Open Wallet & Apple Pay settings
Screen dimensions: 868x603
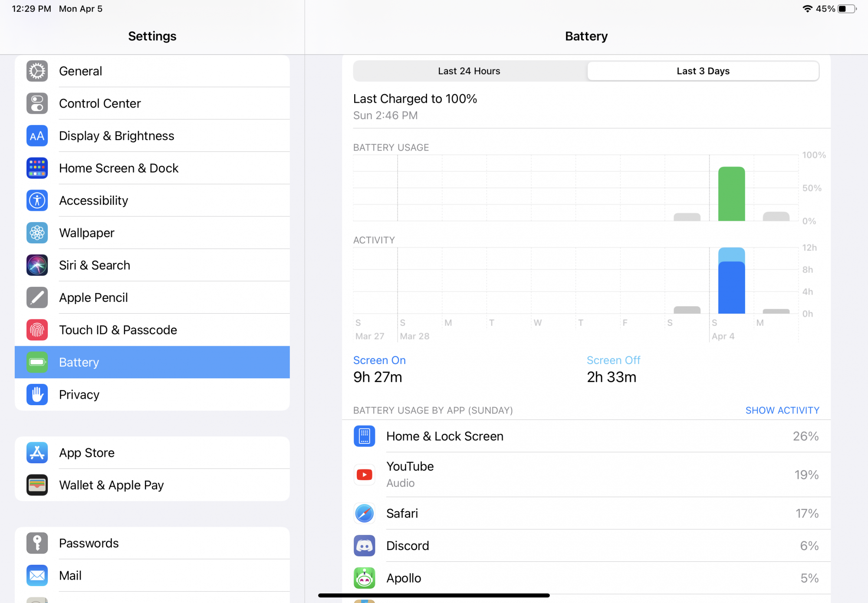click(152, 485)
